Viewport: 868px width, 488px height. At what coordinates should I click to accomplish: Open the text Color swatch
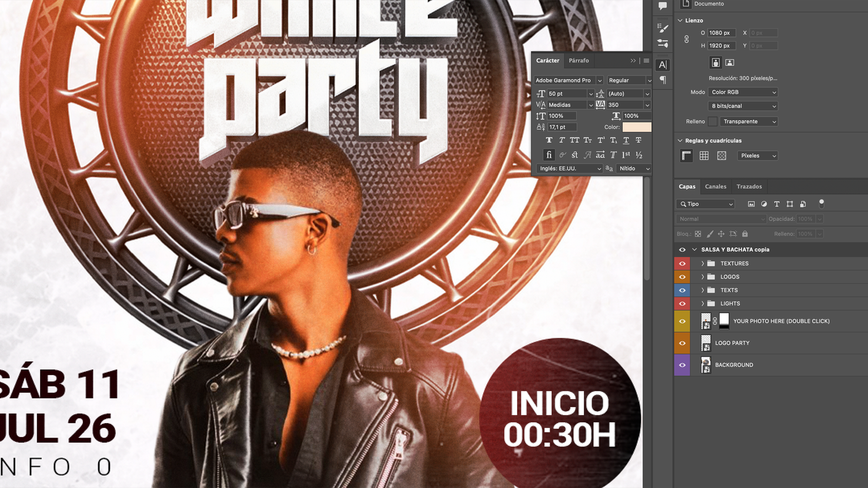[636, 127]
